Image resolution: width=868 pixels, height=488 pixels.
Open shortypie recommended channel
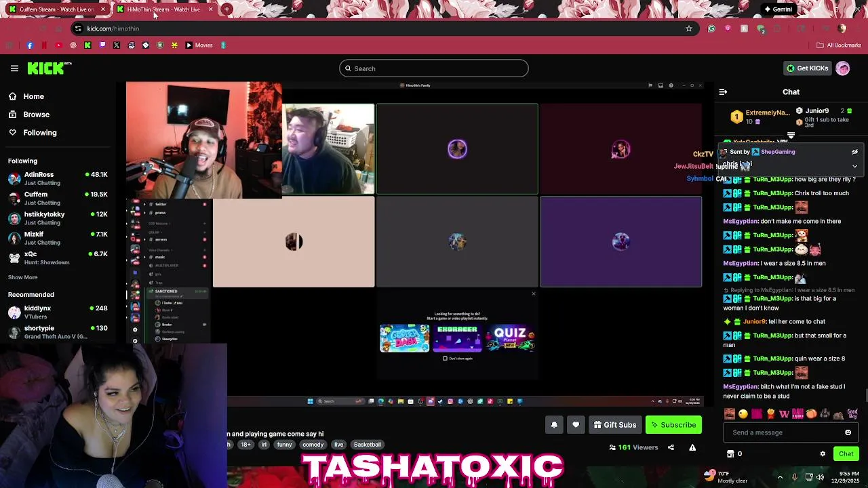(58, 332)
